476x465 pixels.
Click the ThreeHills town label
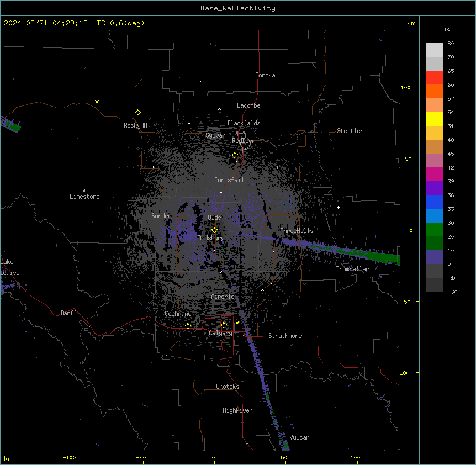point(297,231)
